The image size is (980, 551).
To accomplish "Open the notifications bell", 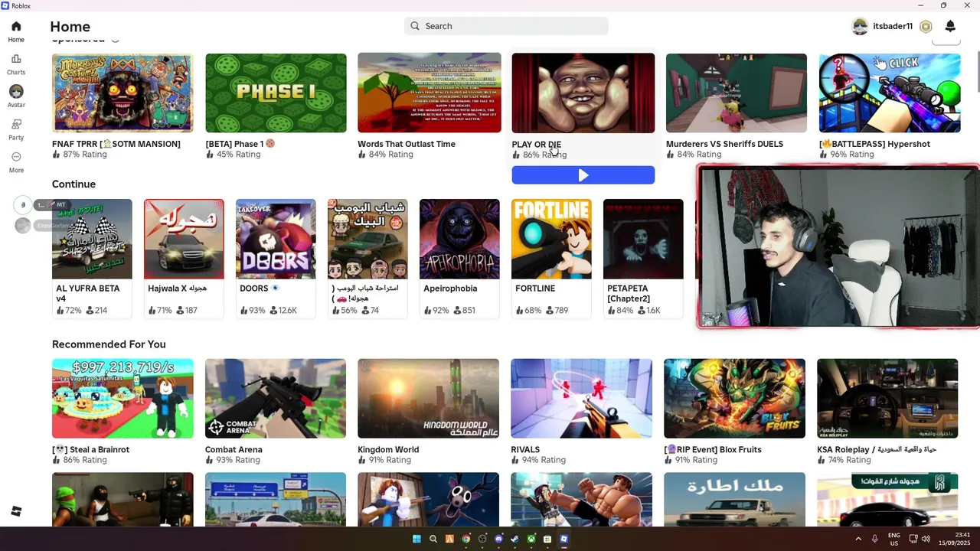I will point(950,26).
